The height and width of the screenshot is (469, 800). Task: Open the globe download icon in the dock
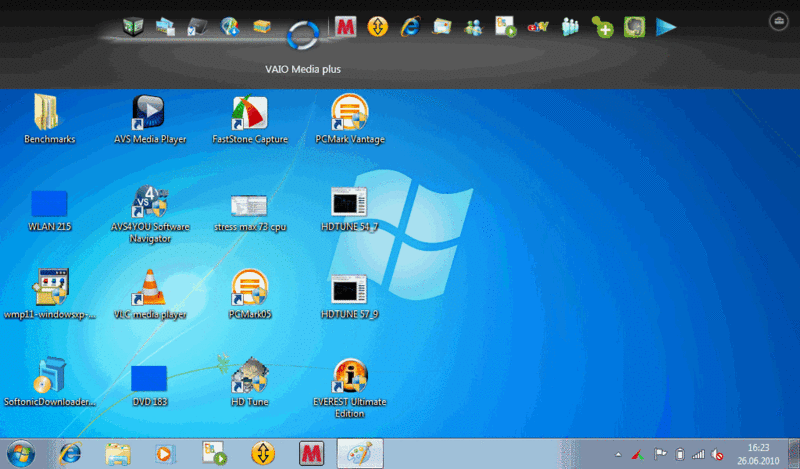click(230, 27)
